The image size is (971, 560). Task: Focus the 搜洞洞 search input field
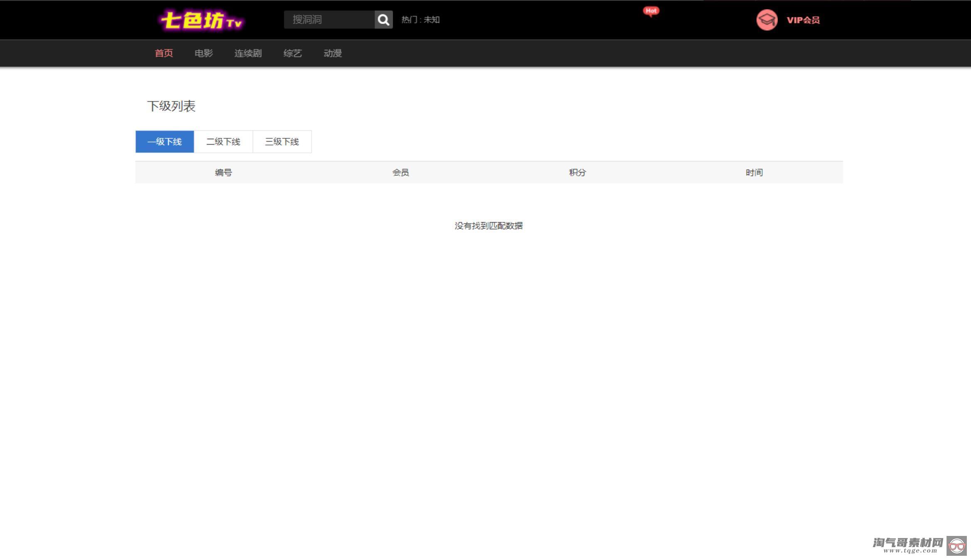(329, 20)
